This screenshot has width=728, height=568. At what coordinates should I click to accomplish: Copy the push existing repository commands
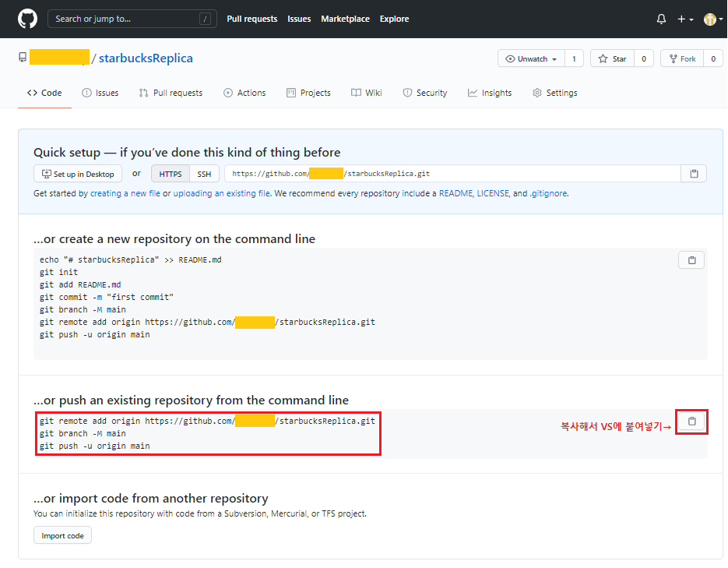[691, 422]
